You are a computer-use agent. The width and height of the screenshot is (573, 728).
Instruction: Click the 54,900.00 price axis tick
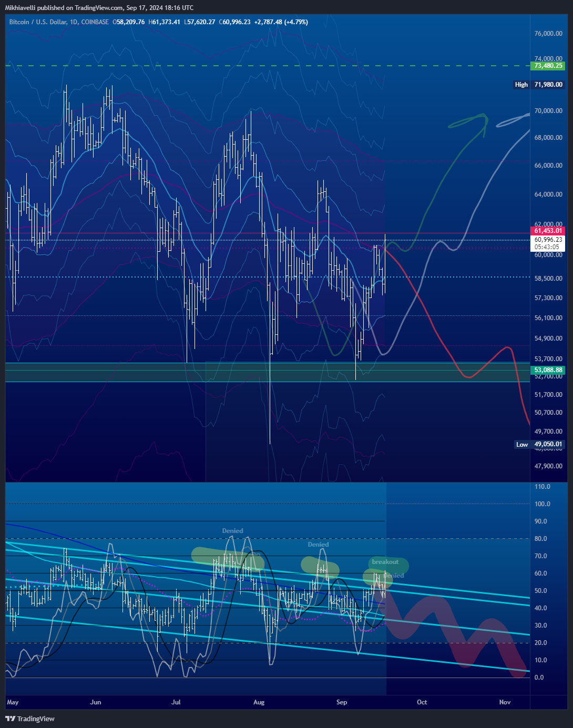pyautogui.click(x=548, y=339)
